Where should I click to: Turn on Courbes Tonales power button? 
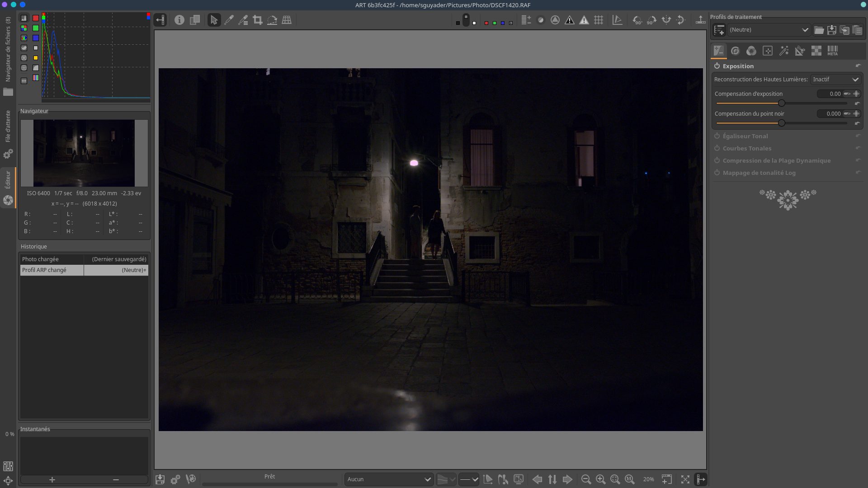(x=717, y=148)
